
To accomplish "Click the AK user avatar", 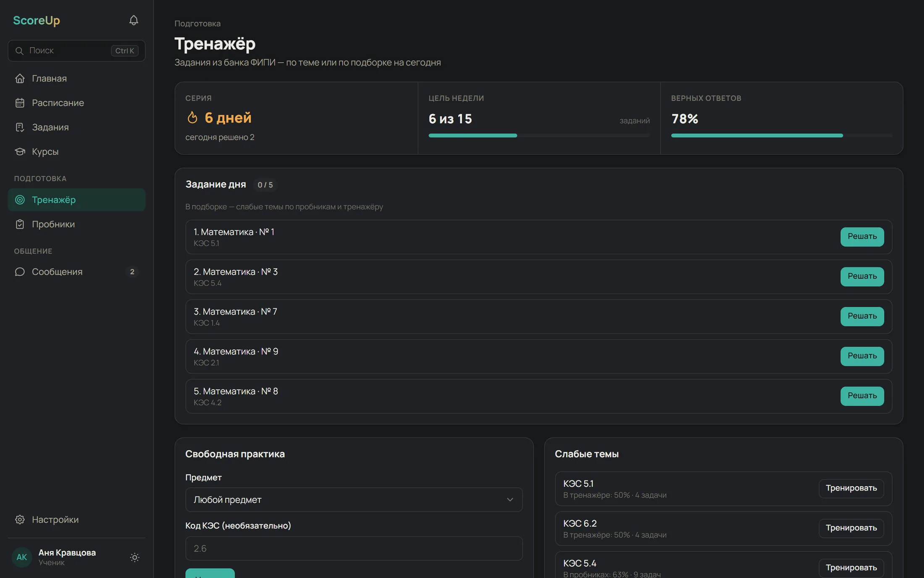I will point(22,557).
